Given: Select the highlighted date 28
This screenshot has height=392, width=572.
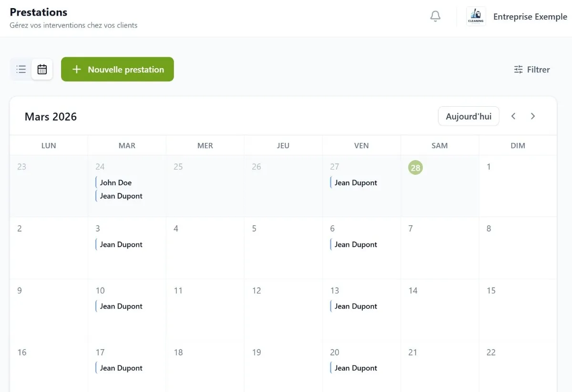Looking at the screenshot, I should tap(415, 167).
